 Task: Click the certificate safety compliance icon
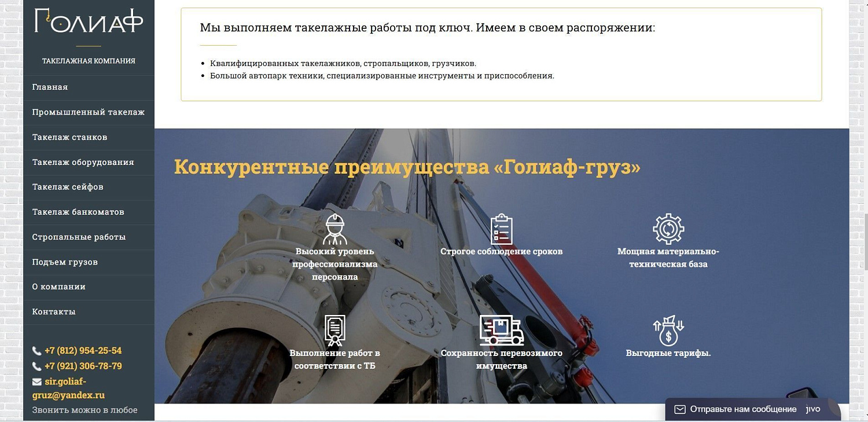pos(336,330)
